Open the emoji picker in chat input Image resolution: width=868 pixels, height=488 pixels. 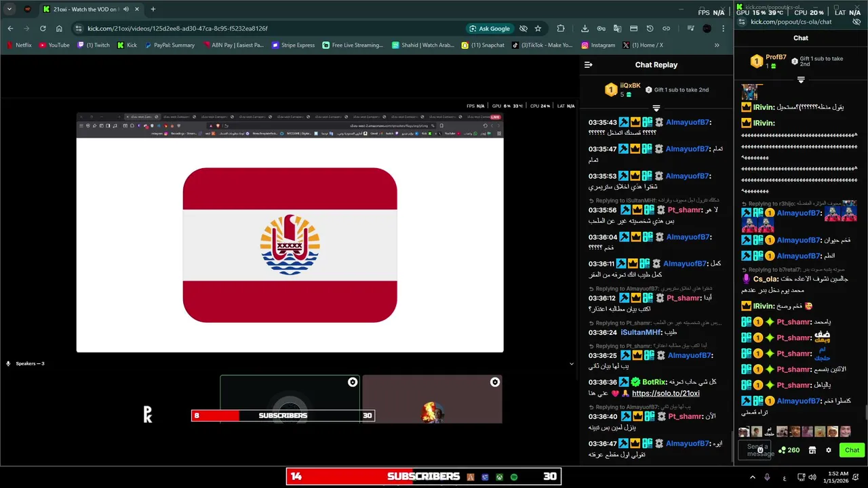[x=760, y=450]
